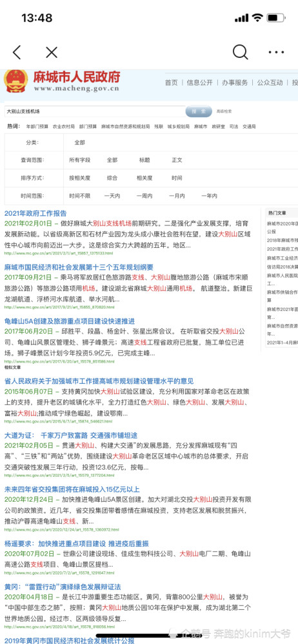This screenshot has height=644, width=298.
Task: Tap the cellular signal bars icon
Action: [x=242, y=19]
